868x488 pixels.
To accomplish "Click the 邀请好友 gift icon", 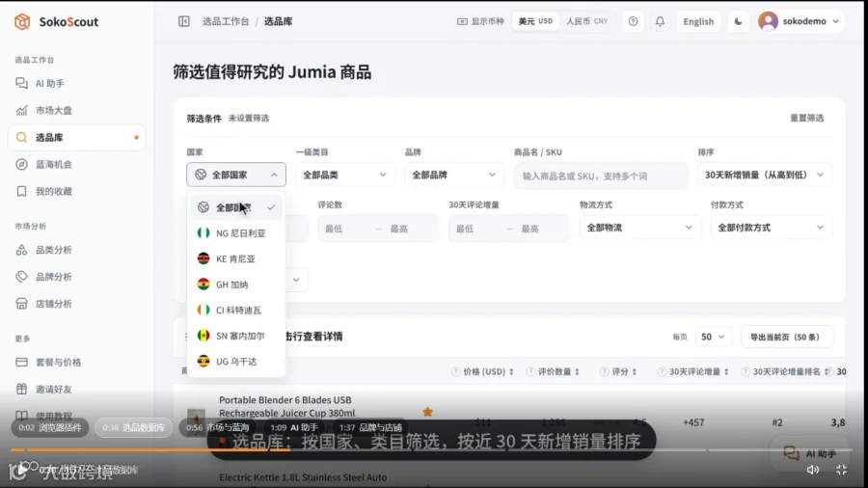I will (21, 389).
